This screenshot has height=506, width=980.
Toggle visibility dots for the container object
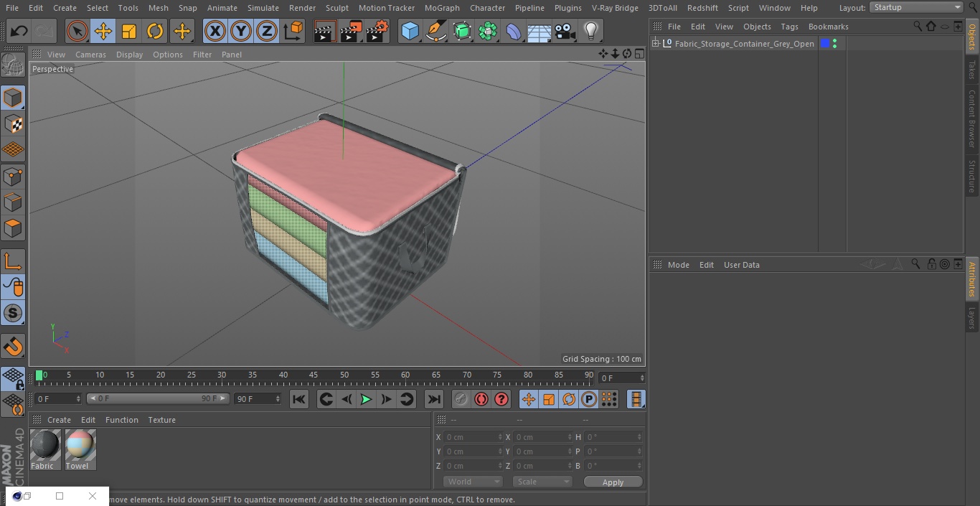pos(834,44)
